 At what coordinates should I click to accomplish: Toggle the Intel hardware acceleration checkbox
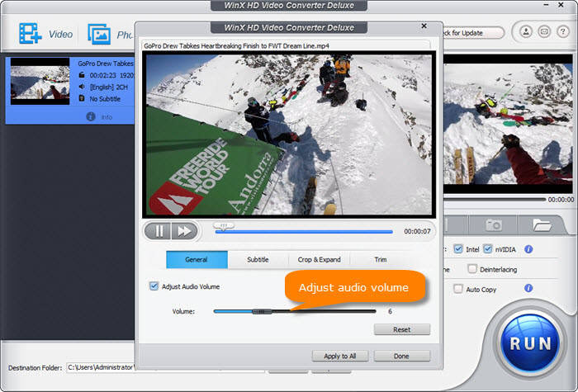[457, 249]
